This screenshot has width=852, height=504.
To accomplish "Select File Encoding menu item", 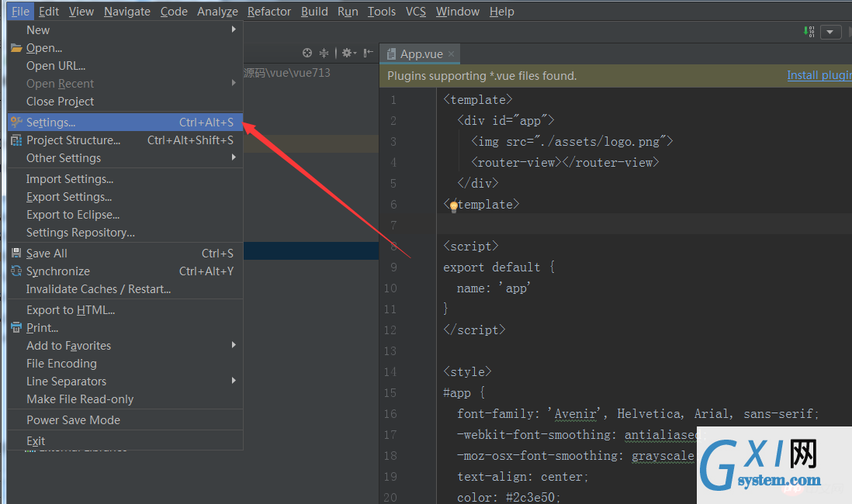I will [x=126, y=364].
